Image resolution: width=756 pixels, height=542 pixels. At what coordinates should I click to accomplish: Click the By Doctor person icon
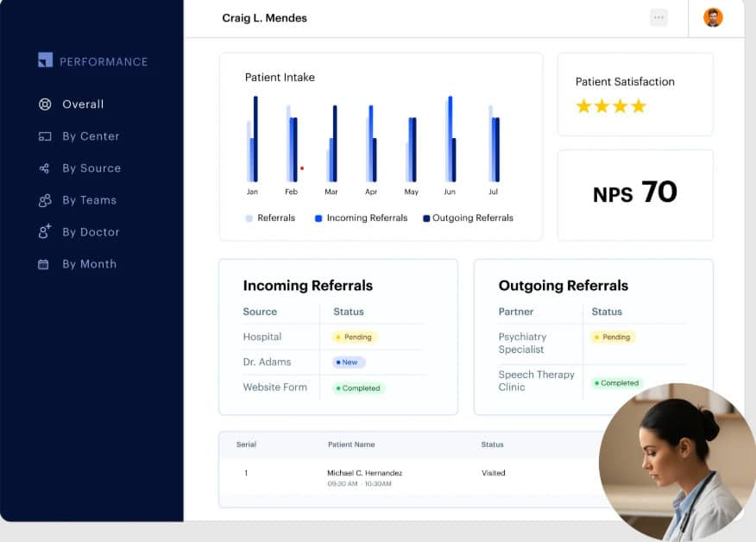click(45, 232)
